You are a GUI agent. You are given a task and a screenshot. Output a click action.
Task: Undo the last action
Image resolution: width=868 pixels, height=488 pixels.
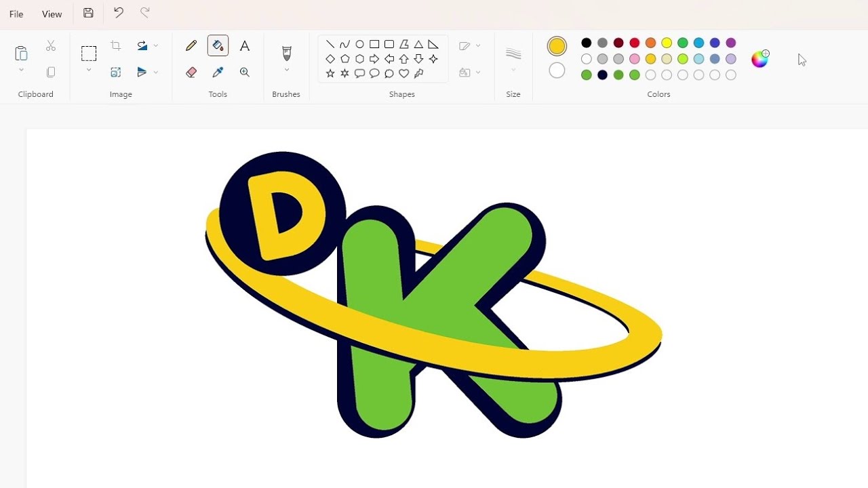pos(119,13)
